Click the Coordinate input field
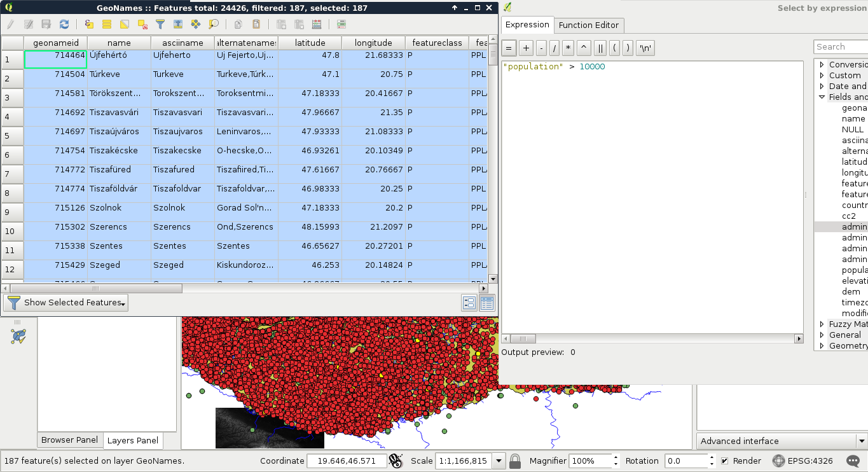Image resolution: width=868 pixels, height=472 pixels. [x=346, y=461]
